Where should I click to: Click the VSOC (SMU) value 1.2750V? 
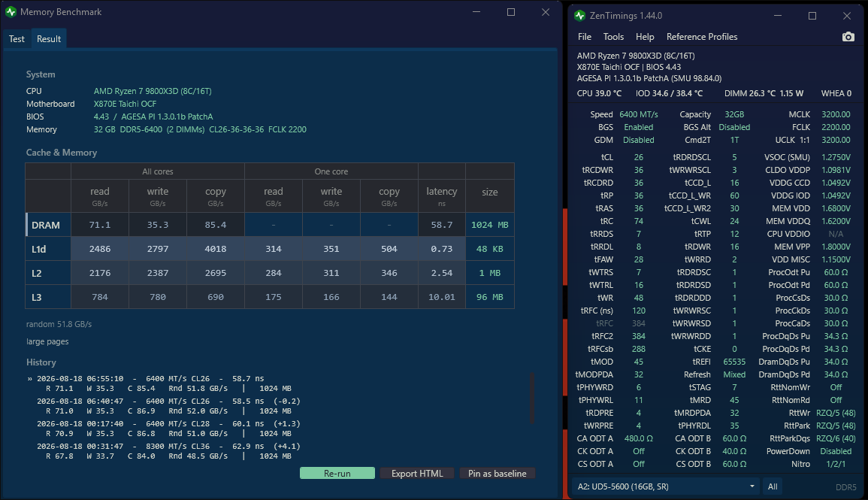(x=836, y=157)
